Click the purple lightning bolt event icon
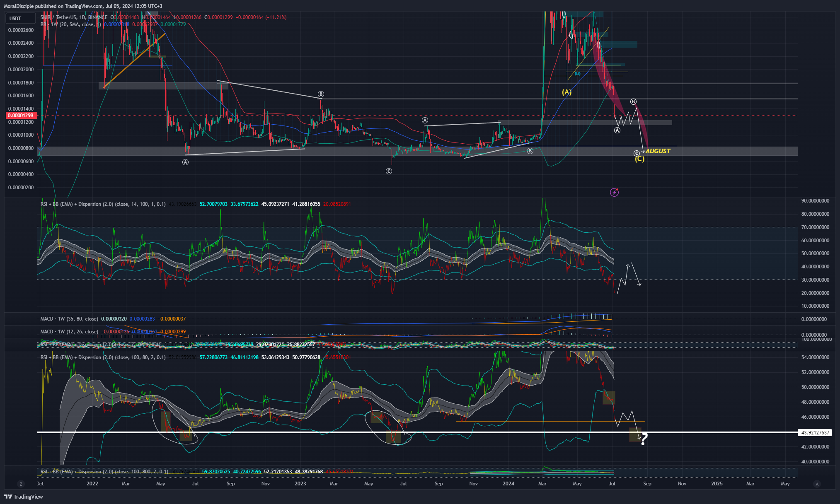 614,192
